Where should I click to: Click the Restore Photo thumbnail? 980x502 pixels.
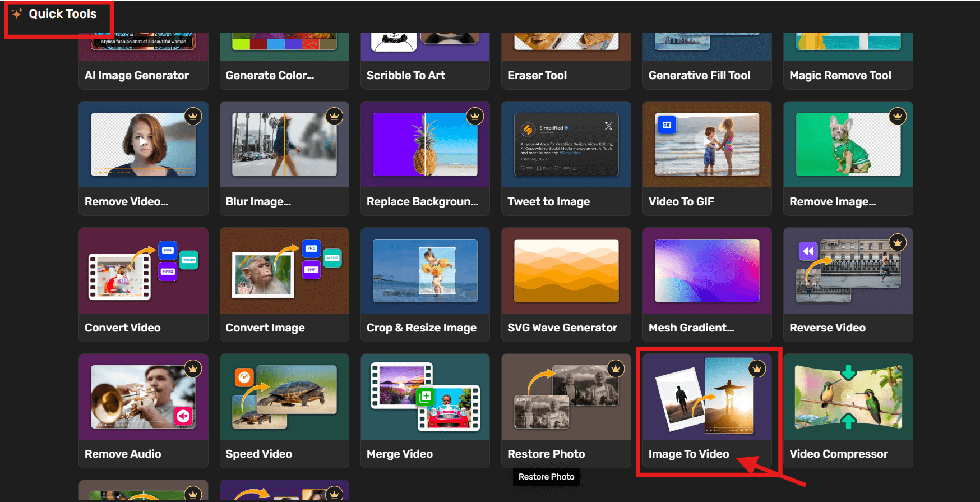(x=566, y=397)
